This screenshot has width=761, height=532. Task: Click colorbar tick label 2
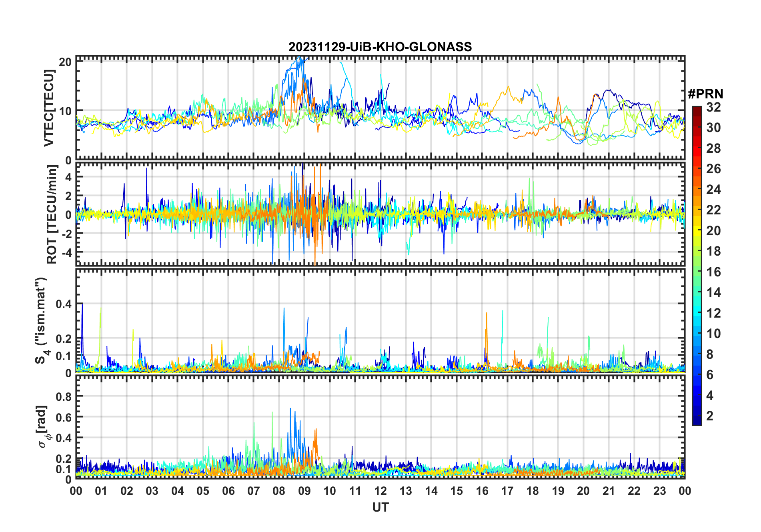(x=710, y=416)
